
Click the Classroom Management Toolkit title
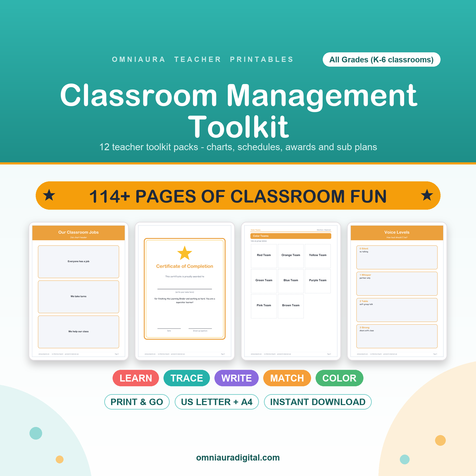coord(238,111)
